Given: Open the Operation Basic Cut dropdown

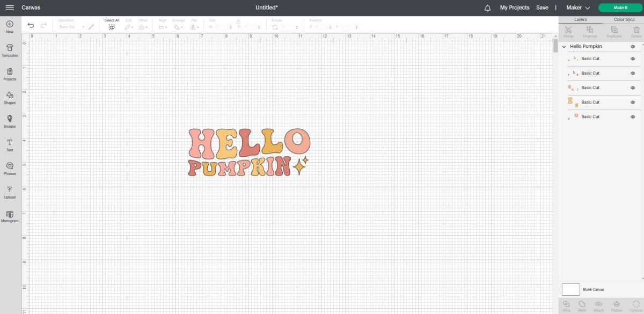Looking at the screenshot, I should click(71, 27).
